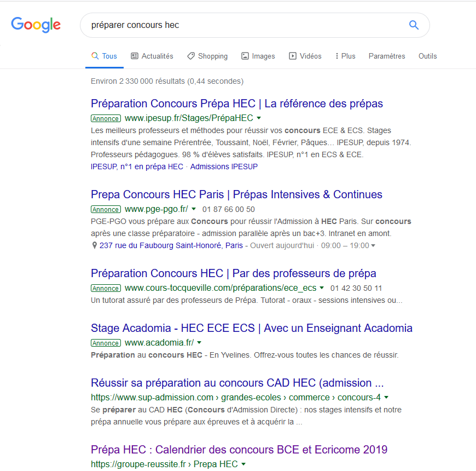Open 'Préparation Concours Prépa HEC | La référence des prépas'
476x471 pixels.
coord(237,104)
